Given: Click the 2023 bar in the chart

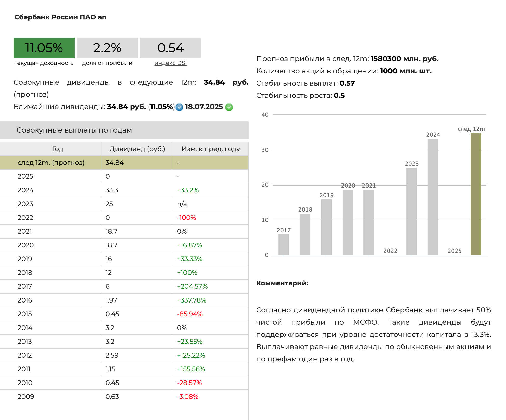Looking at the screenshot, I should [412, 211].
